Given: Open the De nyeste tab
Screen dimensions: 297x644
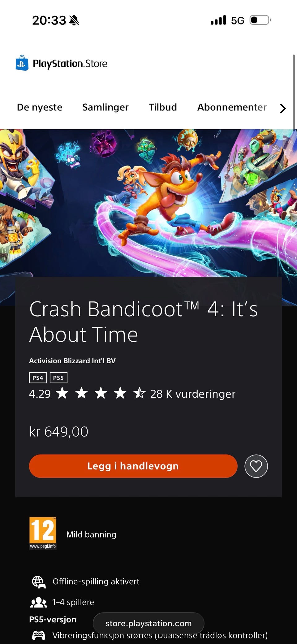Looking at the screenshot, I should 40,107.
